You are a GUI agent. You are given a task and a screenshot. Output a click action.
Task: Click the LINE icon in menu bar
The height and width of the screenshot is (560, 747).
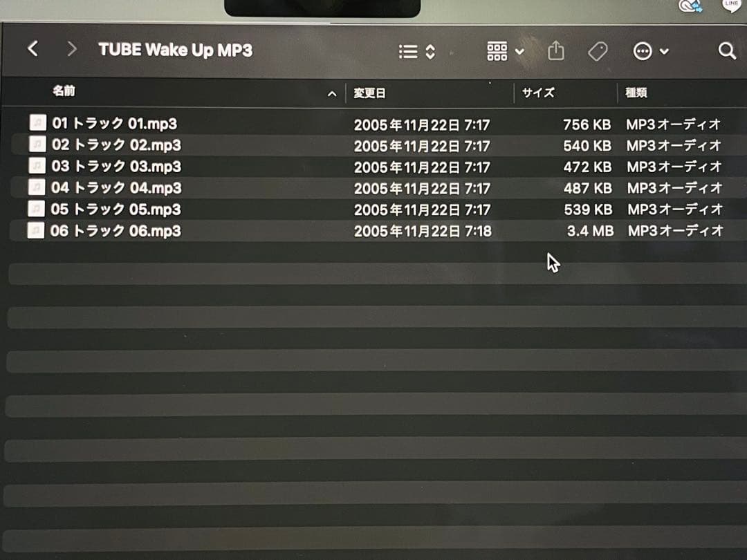[731, 6]
